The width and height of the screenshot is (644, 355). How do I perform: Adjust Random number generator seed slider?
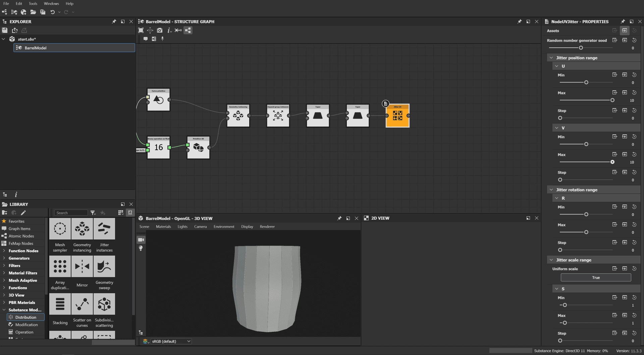pos(581,48)
